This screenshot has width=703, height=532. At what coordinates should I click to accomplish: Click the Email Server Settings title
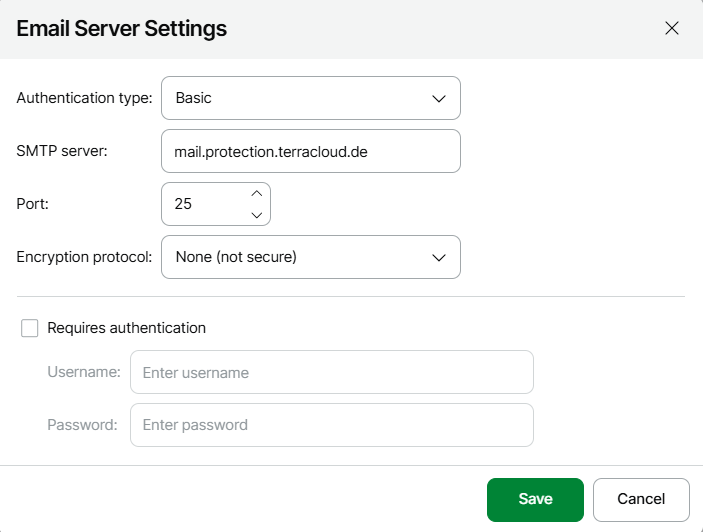(x=122, y=28)
